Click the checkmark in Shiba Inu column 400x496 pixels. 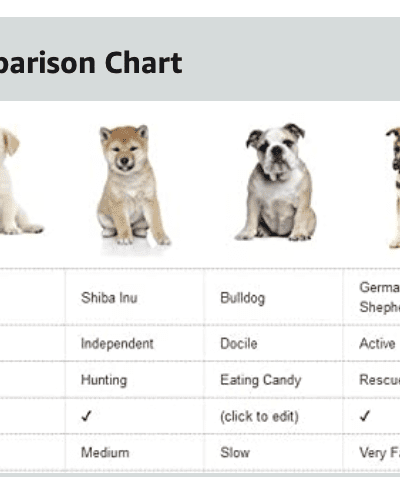tap(86, 416)
